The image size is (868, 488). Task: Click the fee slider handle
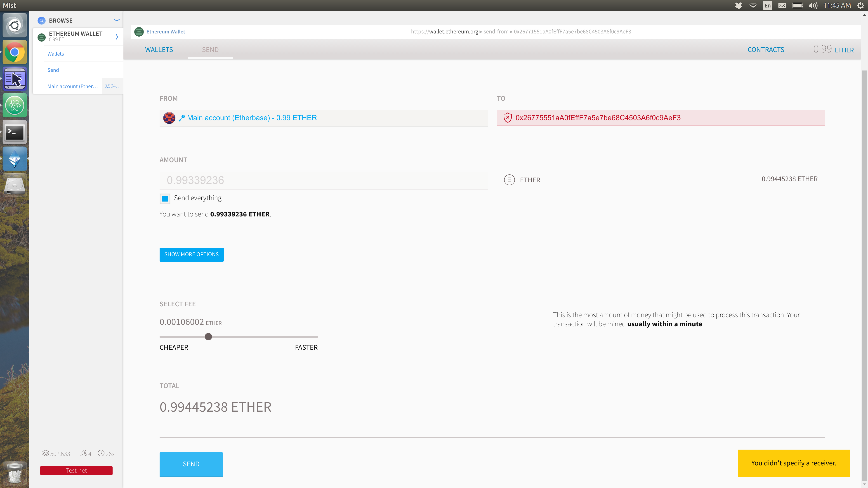tap(208, 336)
